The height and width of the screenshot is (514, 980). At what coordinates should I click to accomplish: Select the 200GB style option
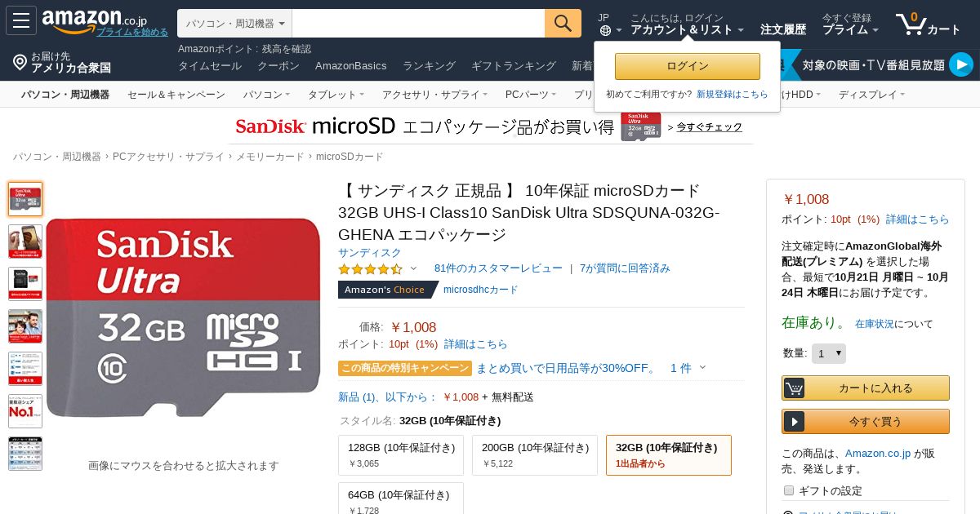coord(535,455)
